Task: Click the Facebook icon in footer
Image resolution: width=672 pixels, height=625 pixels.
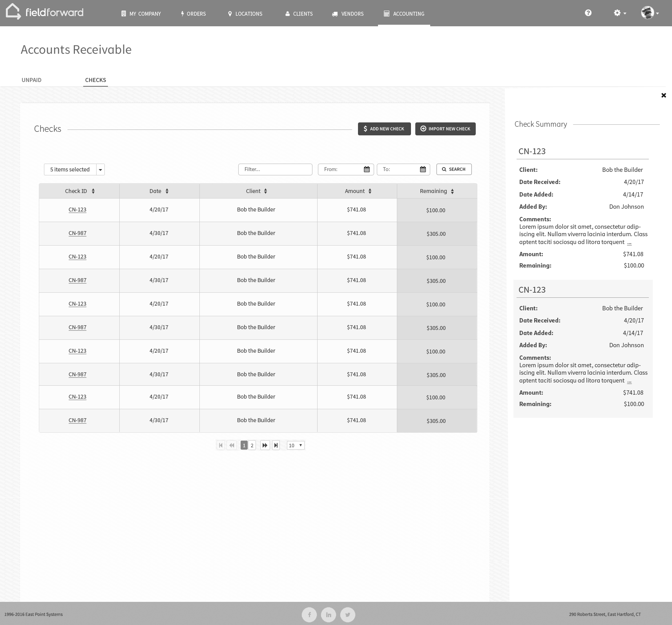Action: (309, 615)
